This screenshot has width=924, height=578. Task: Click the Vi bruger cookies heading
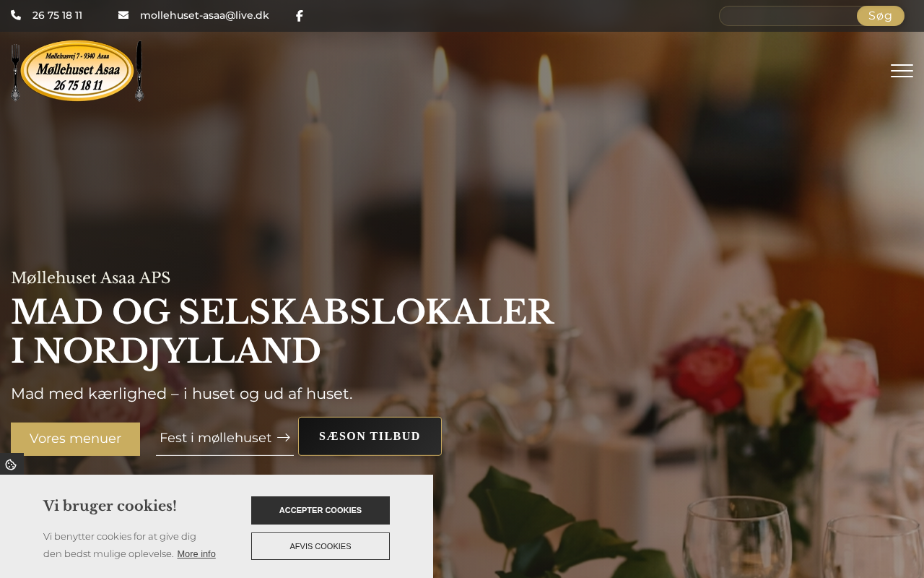pos(110,506)
